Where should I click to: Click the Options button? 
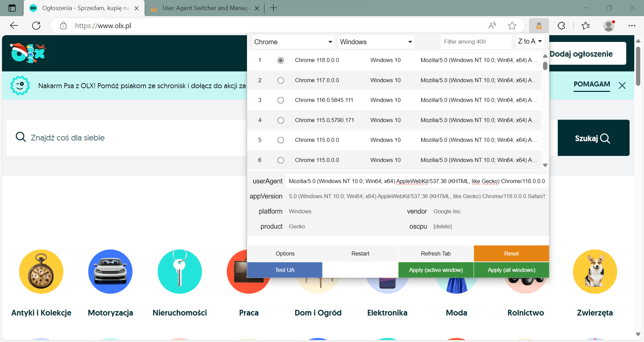(285, 253)
